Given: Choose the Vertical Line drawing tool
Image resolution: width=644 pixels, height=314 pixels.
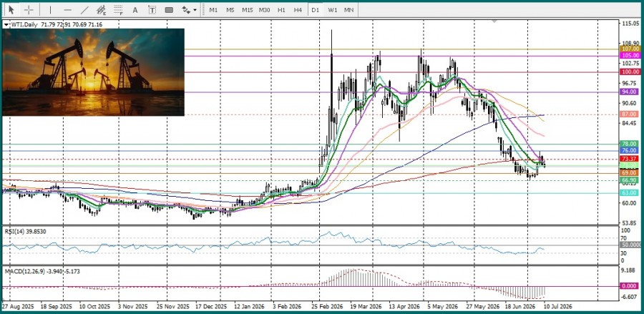Looking at the screenshot, I should (x=51, y=9).
